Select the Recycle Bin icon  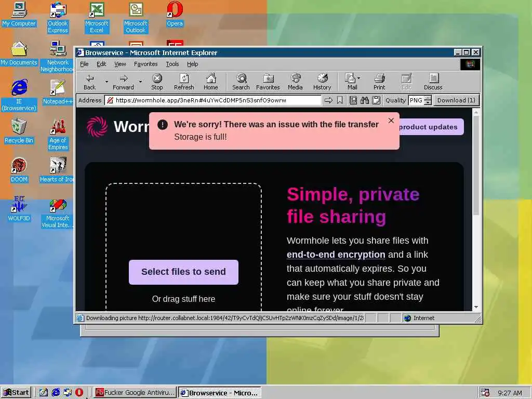pyautogui.click(x=19, y=131)
